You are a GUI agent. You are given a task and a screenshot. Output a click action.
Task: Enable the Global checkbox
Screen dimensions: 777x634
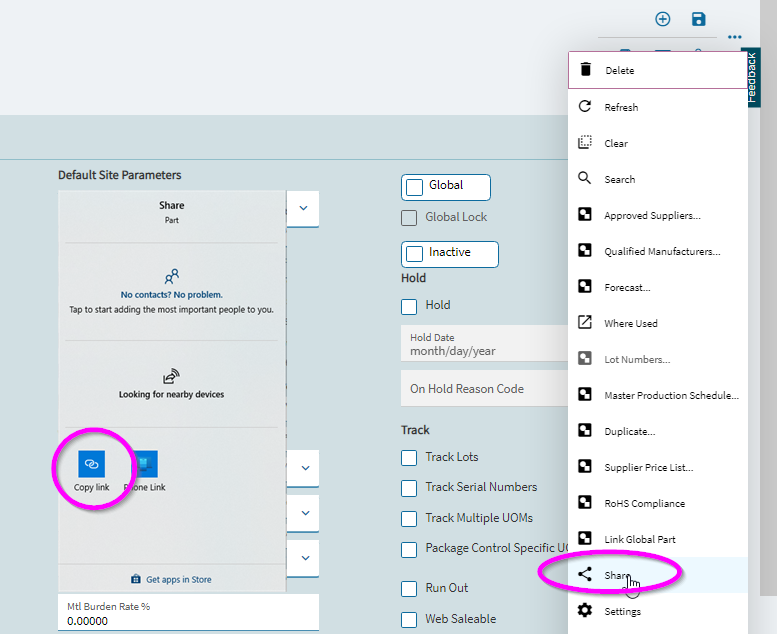coord(415,187)
